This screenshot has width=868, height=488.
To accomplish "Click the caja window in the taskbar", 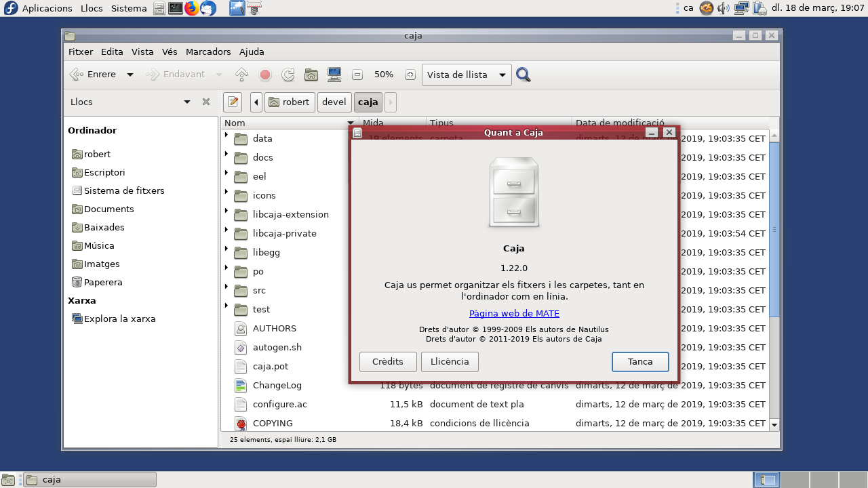I will click(90, 480).
